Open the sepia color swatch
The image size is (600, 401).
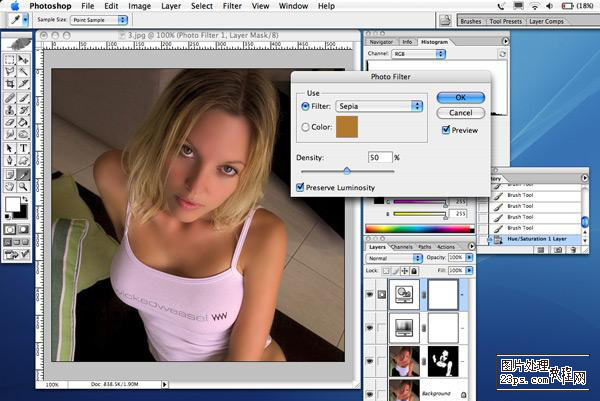coord(347,127)
